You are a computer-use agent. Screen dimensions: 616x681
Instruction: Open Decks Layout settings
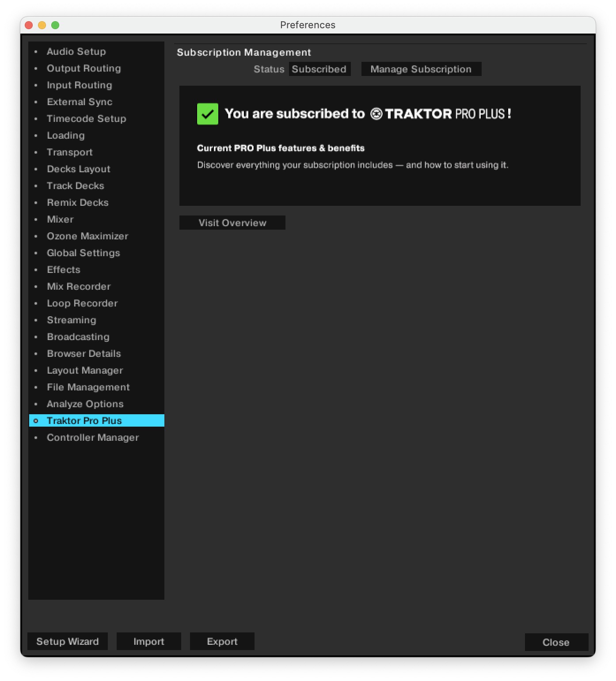click(78, 169)
